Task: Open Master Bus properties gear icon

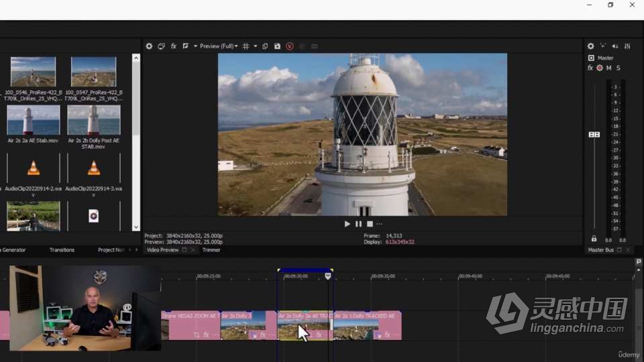Action: [590, 46]
